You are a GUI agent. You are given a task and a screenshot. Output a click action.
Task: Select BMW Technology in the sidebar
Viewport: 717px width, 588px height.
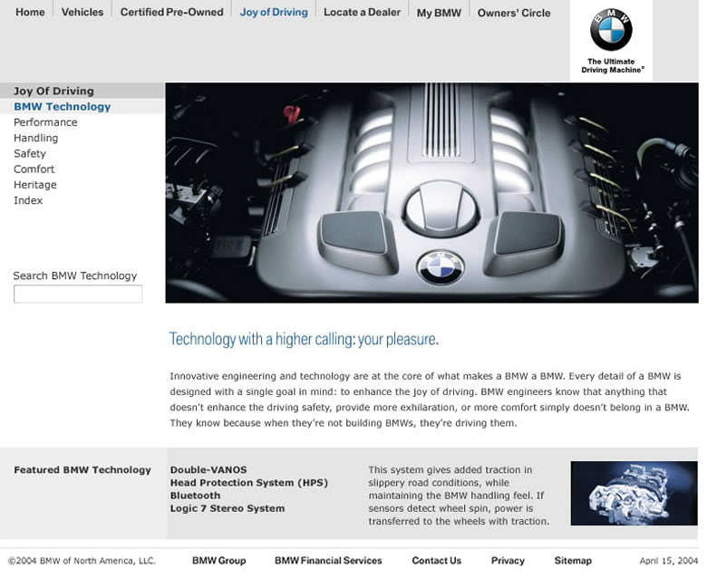click(63, 106)
